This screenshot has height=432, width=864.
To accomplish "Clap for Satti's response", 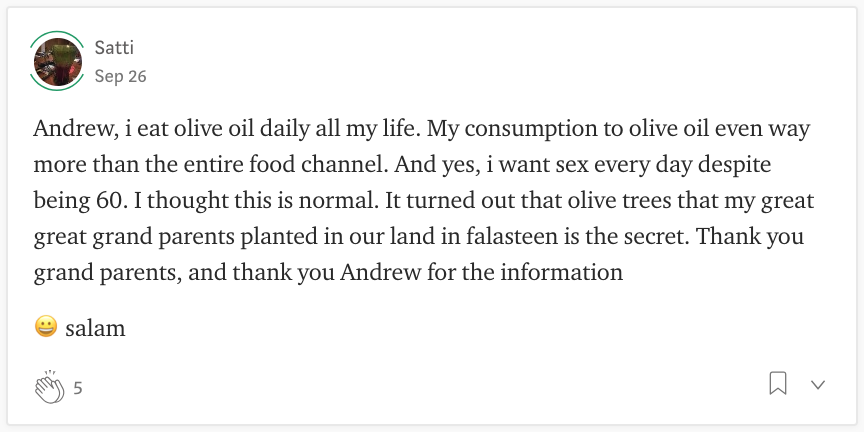I will click(x=50, y=387).
